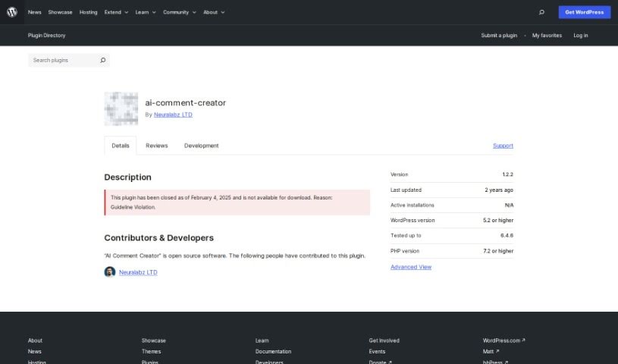
Task: Expand the About dropdown in top nav
Action: tap(214, 12)
